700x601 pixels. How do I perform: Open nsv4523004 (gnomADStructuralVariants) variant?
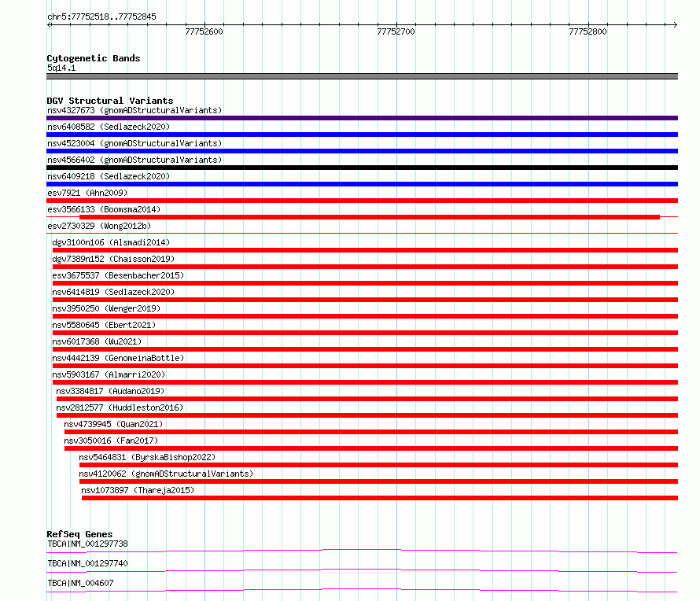coord(134,143)
